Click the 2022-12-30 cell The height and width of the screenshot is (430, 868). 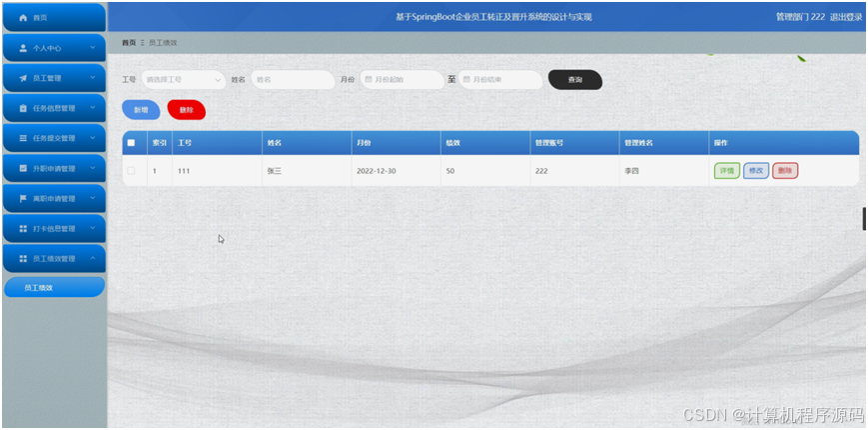coord(396,171)
